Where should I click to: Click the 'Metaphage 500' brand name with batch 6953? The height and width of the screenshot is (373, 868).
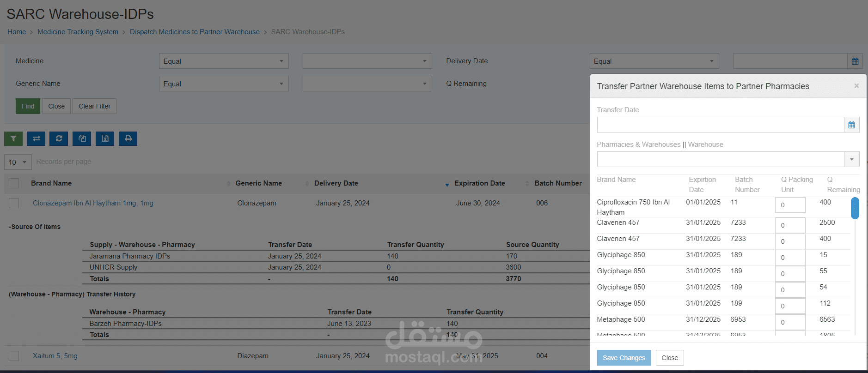[621, 319]
